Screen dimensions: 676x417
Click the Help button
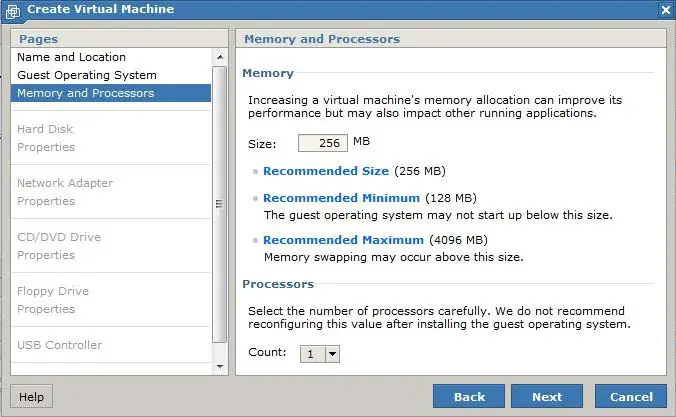(31, 396)
